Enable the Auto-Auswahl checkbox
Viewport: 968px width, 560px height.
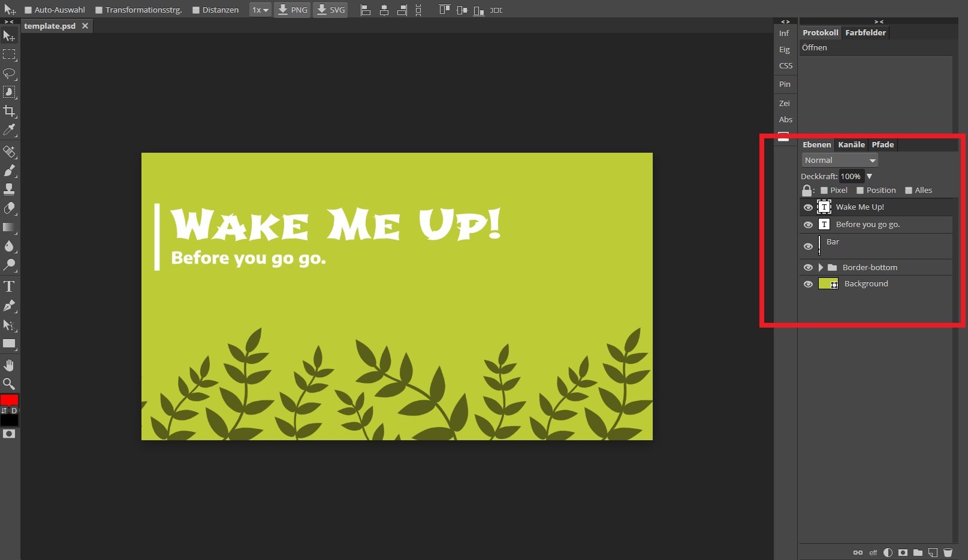pos(28,10)
